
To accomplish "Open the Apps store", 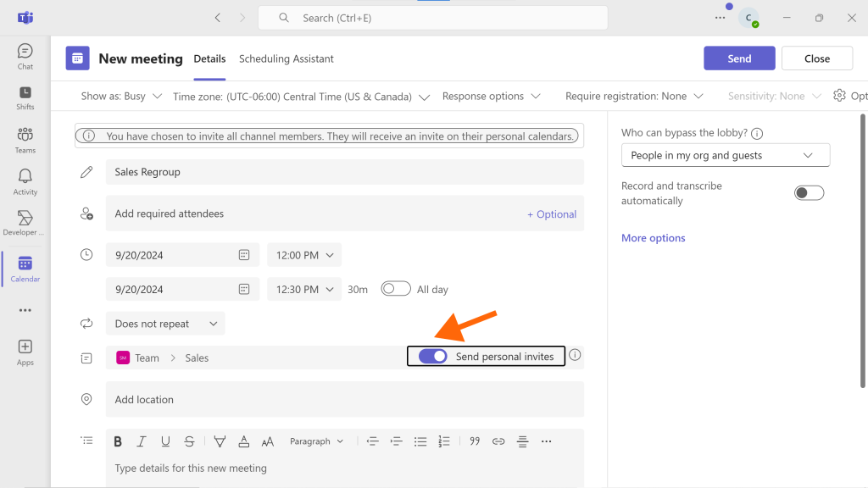I will [x=25, y=352].
